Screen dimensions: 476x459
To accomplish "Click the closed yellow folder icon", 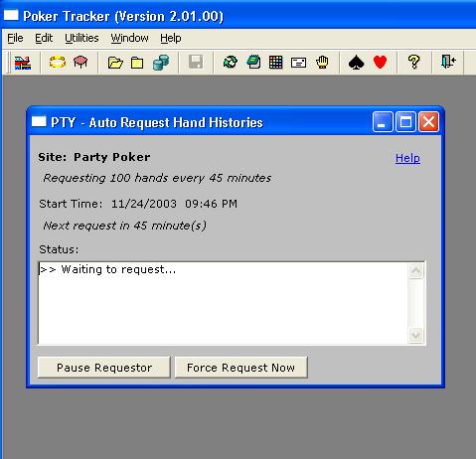I will click(137, 63).
